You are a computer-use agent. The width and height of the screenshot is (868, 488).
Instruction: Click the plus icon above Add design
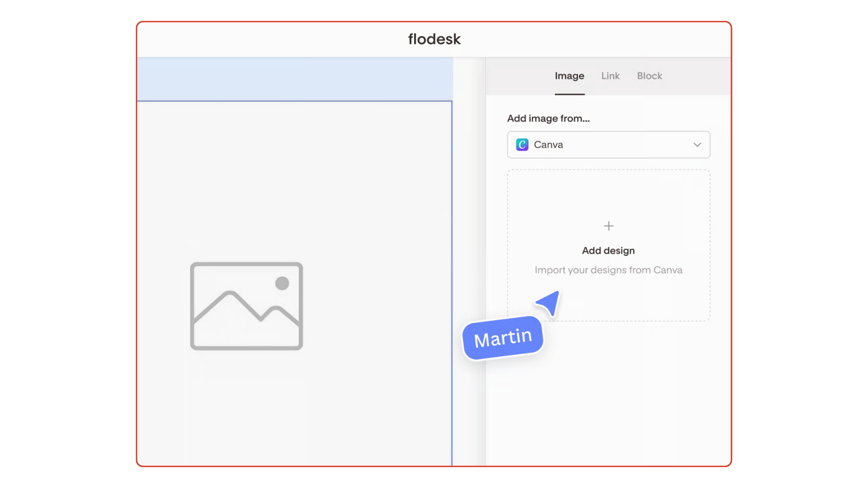[608, 226]
